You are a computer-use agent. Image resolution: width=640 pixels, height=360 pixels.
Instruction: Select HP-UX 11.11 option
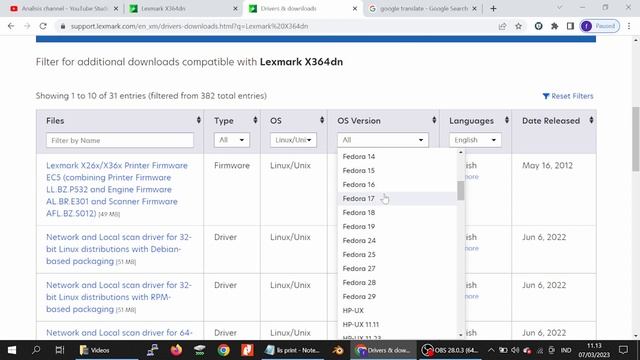click(397, 324)
